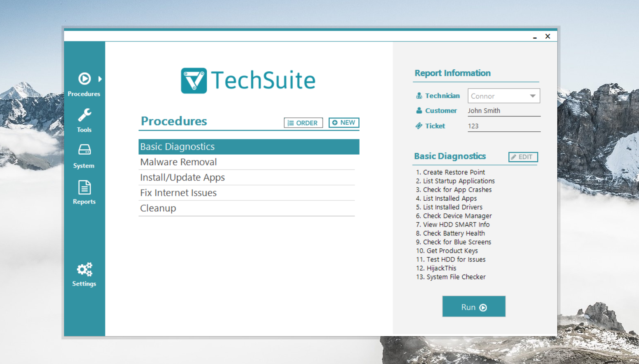Click the Customer person icon
Viewport: 639px width, 364px height.
[419, 110]
